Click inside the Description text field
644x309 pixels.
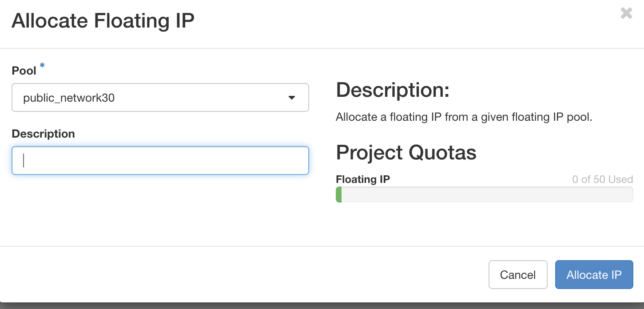tap(160, 160)
